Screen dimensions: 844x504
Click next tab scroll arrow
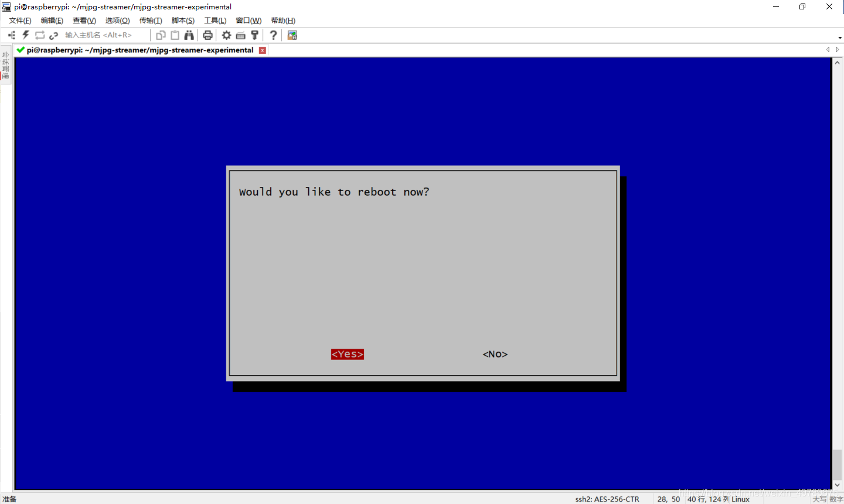tap(837, 50)
